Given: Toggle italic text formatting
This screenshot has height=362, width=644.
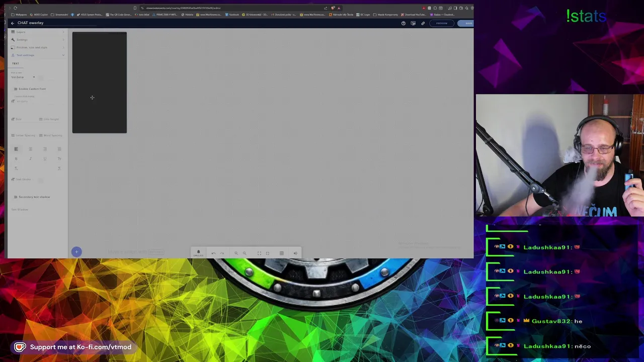Looking at the screenshot, I should point(30,159).
